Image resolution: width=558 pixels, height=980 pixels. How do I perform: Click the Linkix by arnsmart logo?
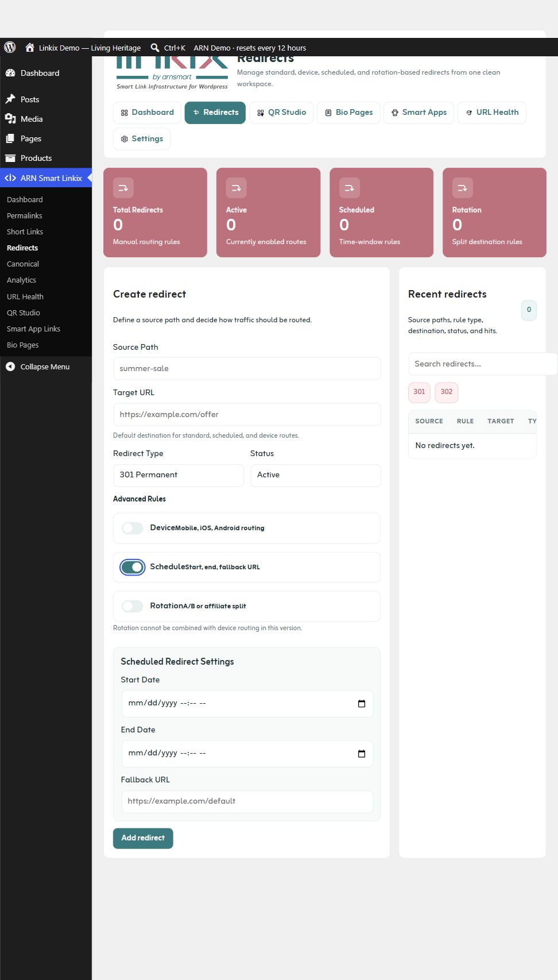(x=172, y=73)
